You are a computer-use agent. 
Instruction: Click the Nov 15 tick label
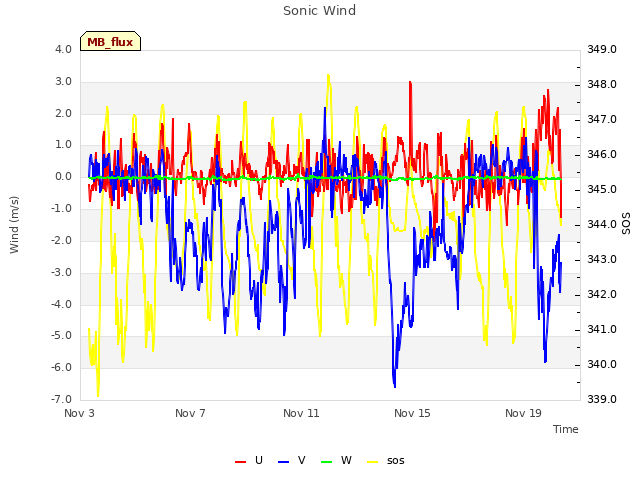(412, 413)
